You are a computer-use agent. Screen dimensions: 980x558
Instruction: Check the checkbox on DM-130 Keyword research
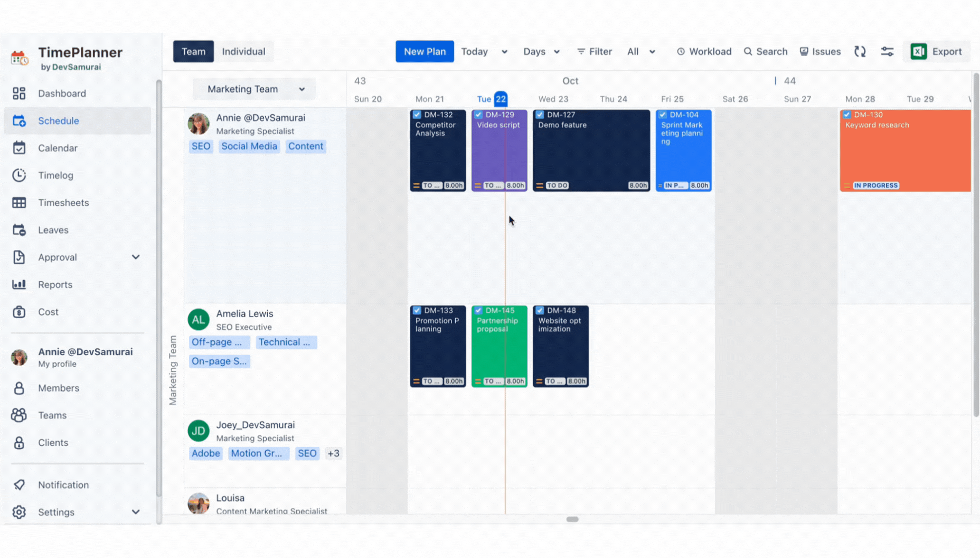point(847,114)
